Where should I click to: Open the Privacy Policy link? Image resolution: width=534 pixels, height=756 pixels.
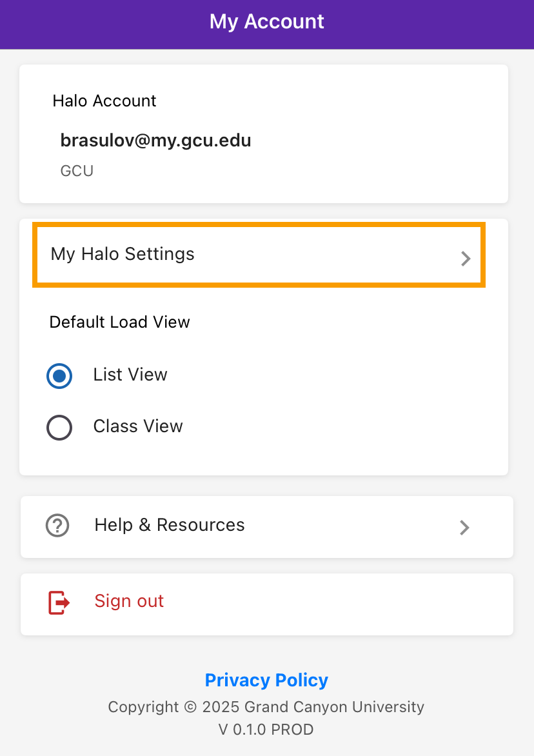[x=266, y=680]
